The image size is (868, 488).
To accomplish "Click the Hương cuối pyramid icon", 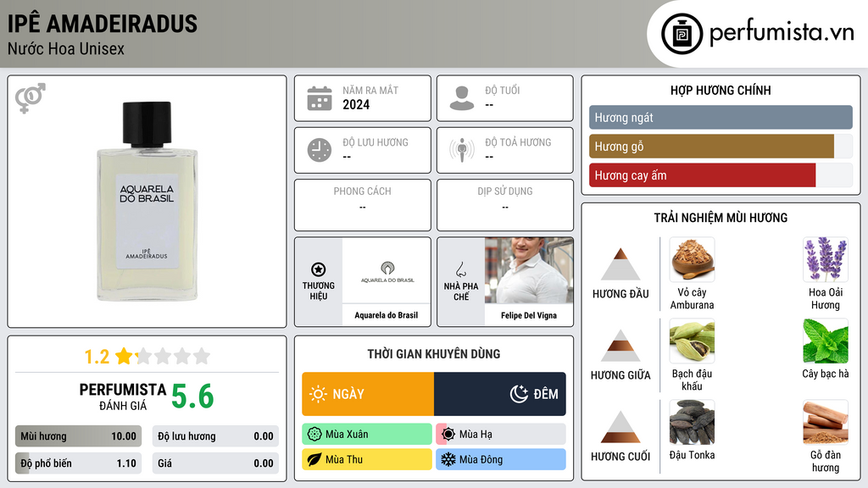I will [x=620, y=427].
